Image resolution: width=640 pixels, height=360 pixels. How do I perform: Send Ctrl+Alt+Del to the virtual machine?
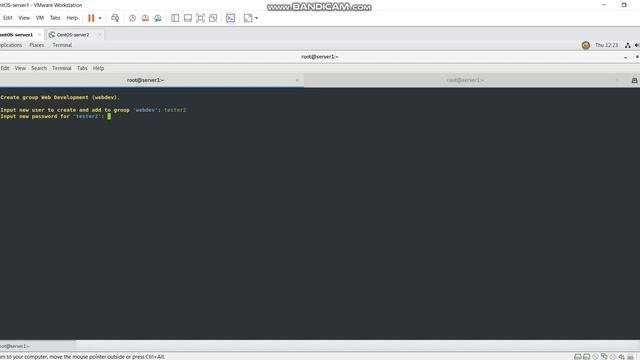click(115, 18)
